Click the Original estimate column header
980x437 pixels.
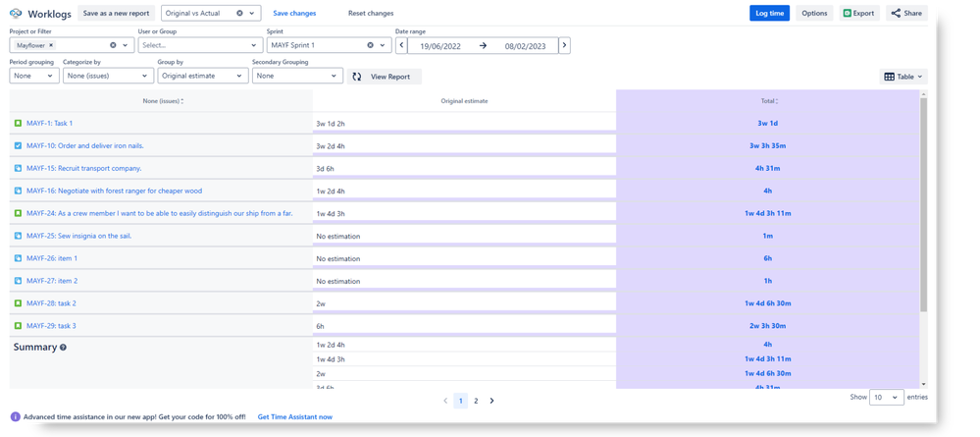pyautogui.click(x=464, y=101)
